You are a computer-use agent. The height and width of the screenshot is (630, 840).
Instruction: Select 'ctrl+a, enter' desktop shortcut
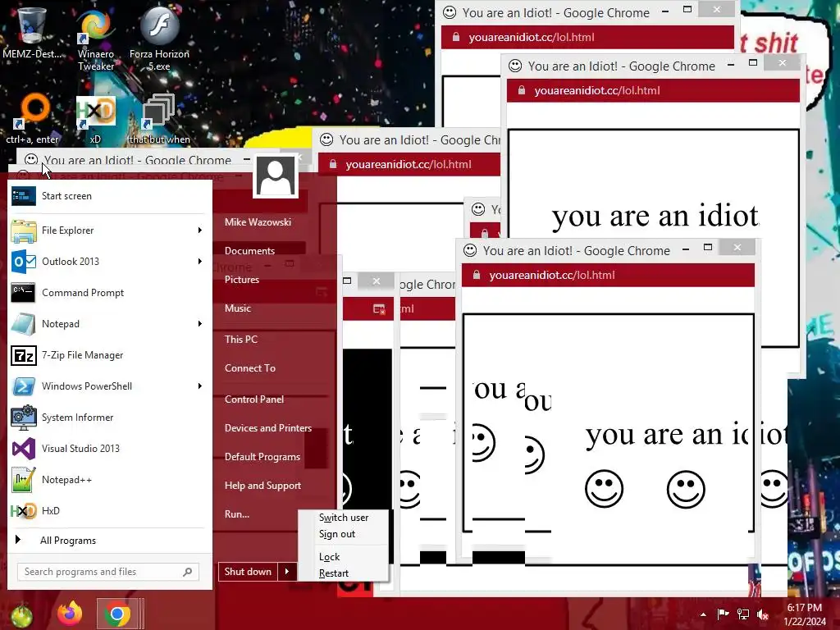pos(32,119)
